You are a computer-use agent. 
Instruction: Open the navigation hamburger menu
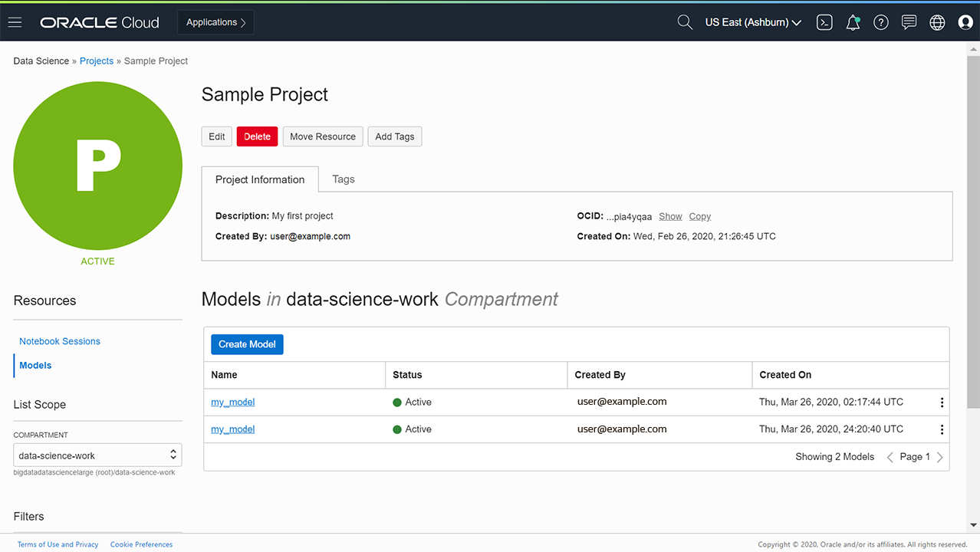(15, 22)
